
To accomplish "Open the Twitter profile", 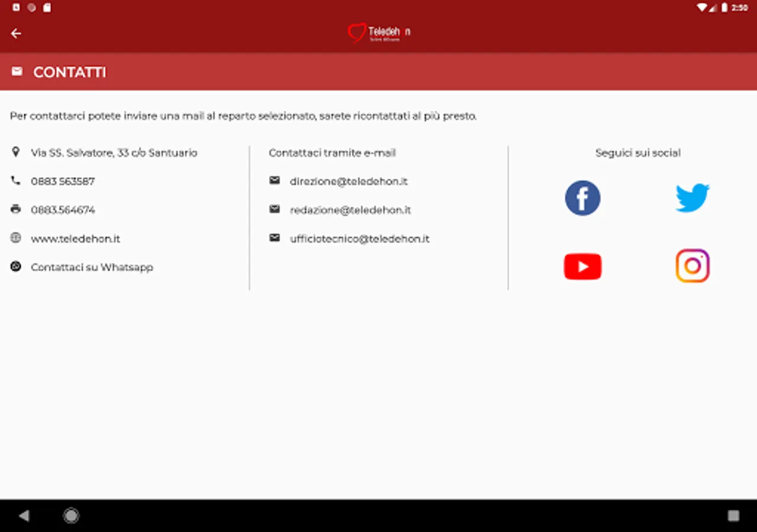I will tap(693, 198).
